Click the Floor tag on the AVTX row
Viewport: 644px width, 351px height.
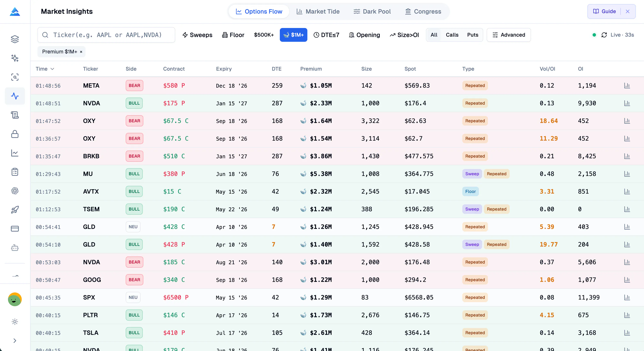pos(470,191)
